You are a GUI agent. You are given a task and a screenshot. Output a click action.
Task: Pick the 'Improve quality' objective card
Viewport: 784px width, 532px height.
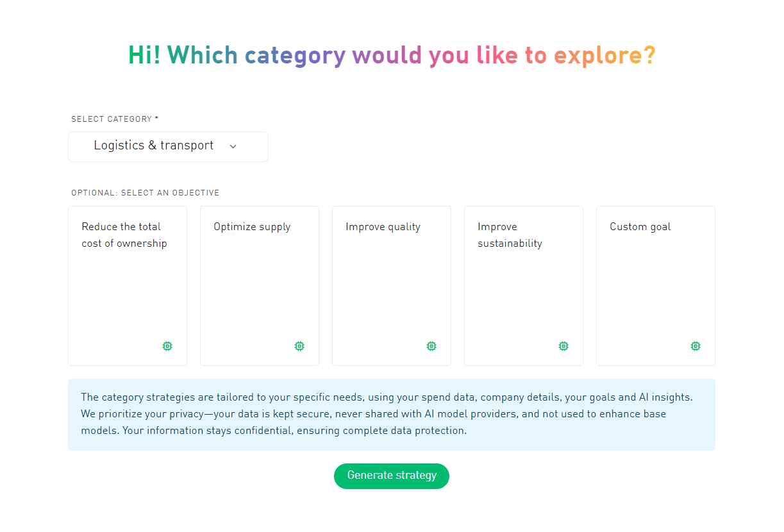click(392, 285)
